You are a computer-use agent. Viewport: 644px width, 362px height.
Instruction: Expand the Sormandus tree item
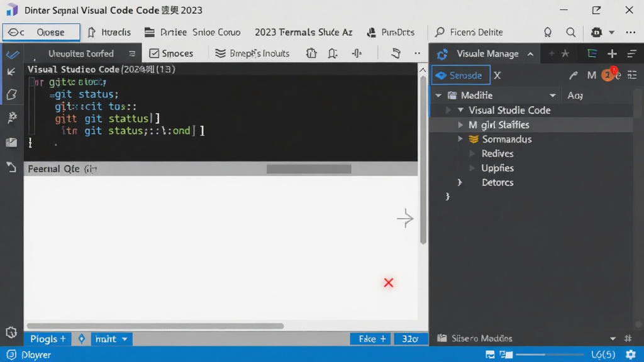click(460, 139)
